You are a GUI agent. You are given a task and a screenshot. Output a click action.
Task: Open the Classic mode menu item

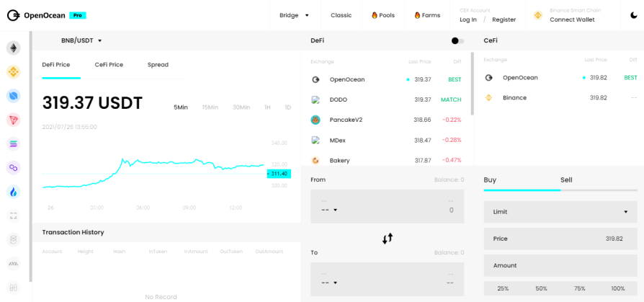click(x=341, y=15)
